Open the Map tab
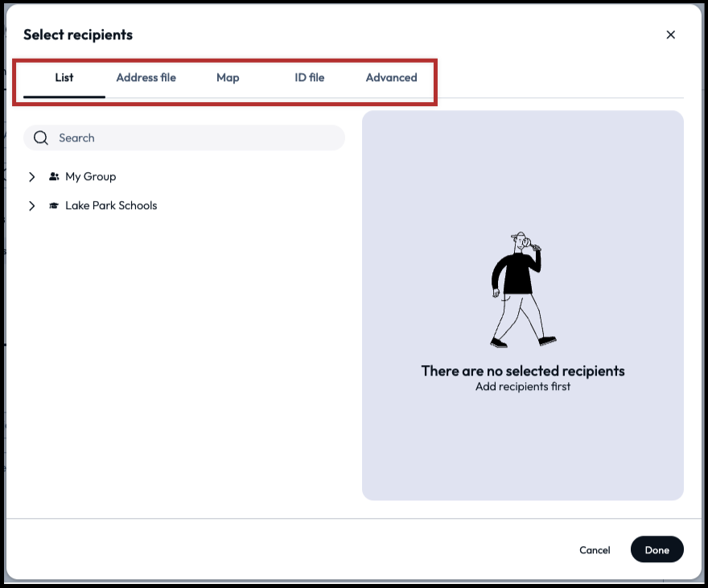Image resolution: width=708 pixels, height=588 pixels. 228,77
